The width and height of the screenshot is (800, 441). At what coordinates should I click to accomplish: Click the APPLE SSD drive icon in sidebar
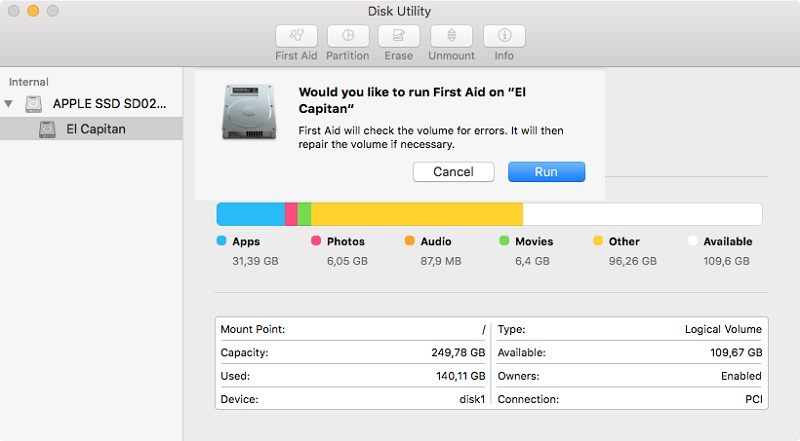click(35, 104)
